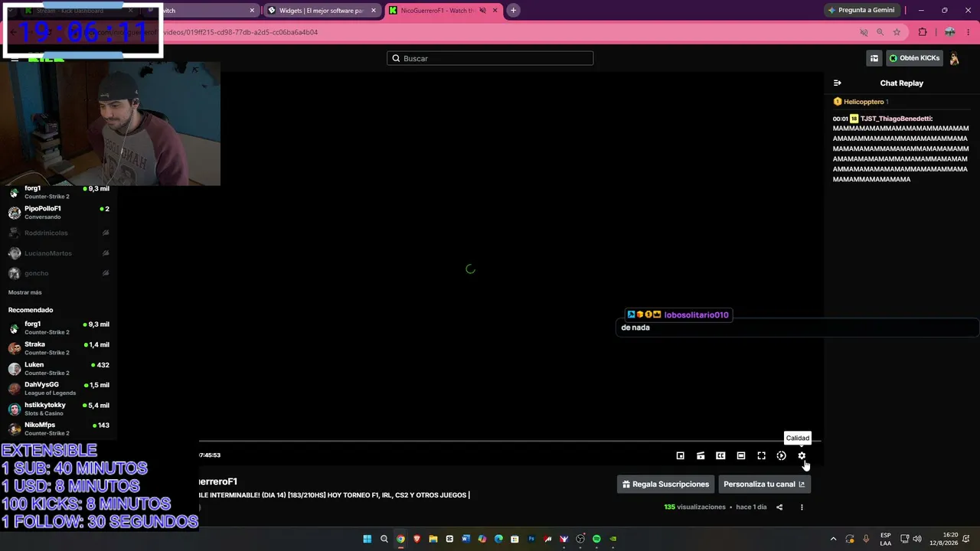Open the zoom magnifier in the address bar
Screen dimensions: 980x551
coord(880,32)
